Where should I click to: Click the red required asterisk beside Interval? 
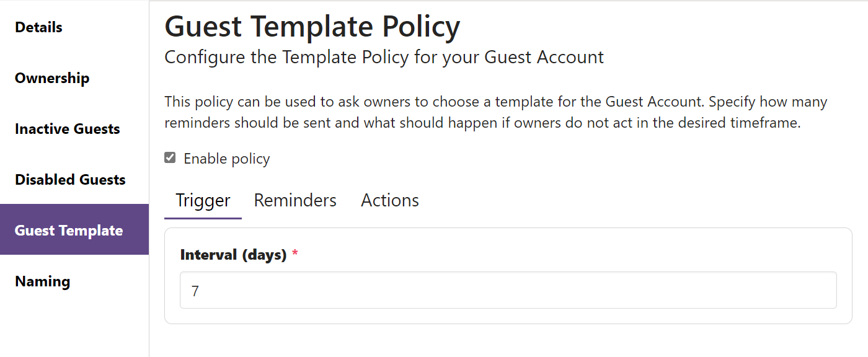click(295, 253)
